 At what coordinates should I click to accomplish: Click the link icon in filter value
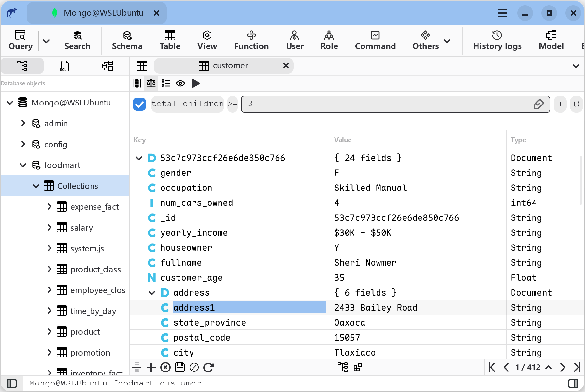click(x=538, y=104)
